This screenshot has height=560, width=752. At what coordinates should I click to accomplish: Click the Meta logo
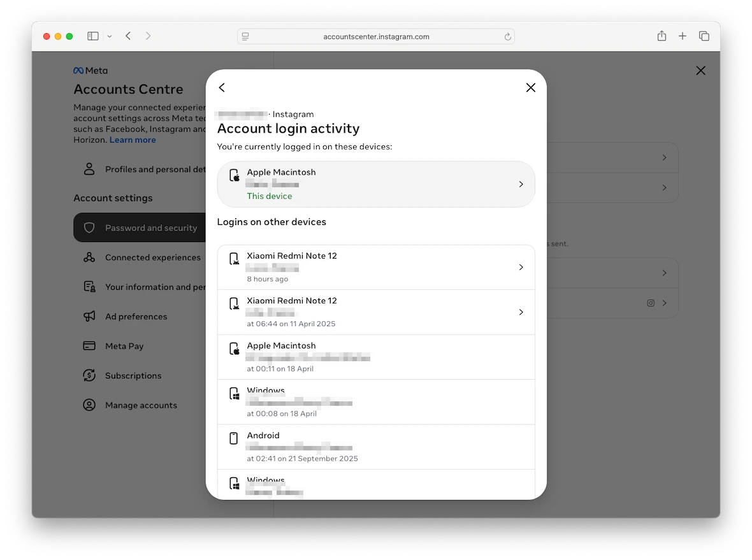[90, 71]
